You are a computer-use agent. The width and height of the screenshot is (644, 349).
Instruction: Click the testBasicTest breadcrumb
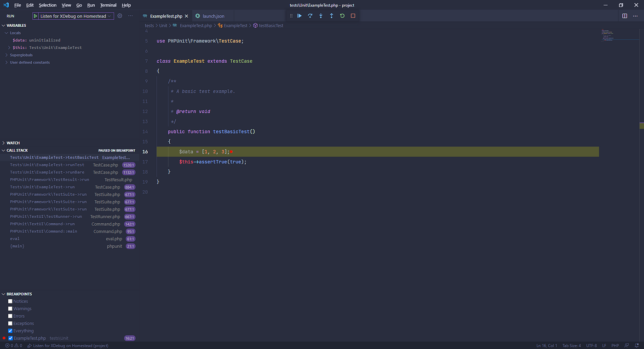pyautogui.click(x=271, y=26)
